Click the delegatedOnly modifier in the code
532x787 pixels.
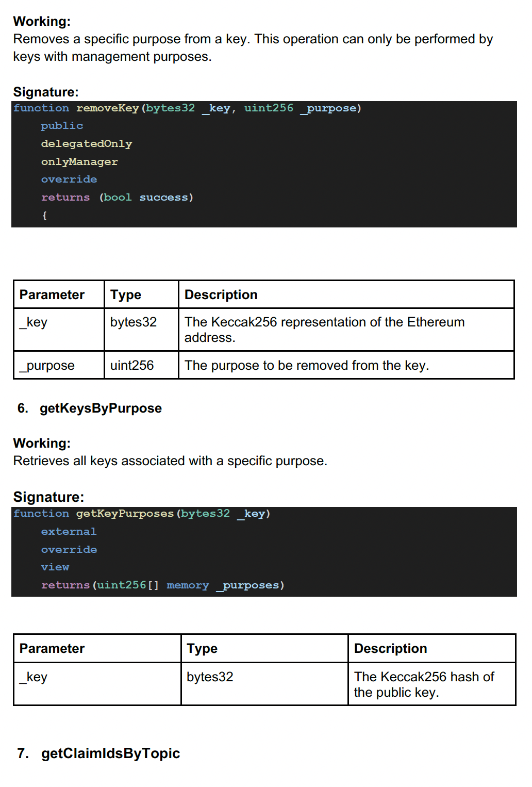pyautogui.click(x=86, y=144)
